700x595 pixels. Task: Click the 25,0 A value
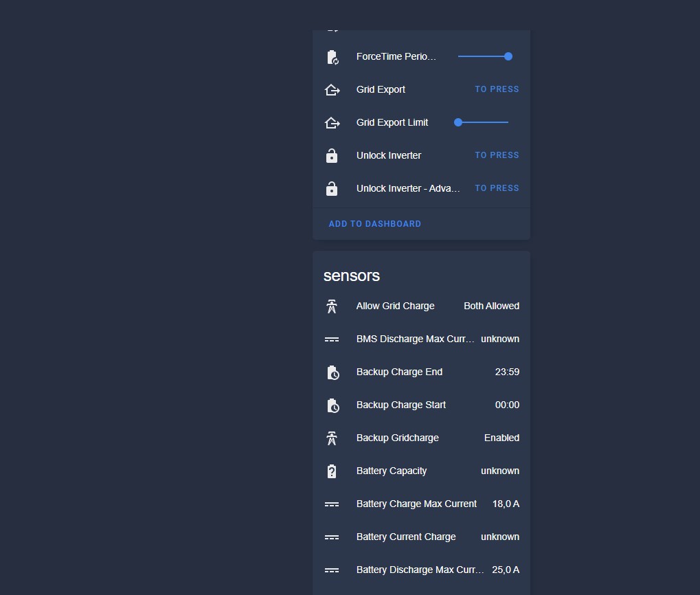pyautogui.click(x=506, y=570)
